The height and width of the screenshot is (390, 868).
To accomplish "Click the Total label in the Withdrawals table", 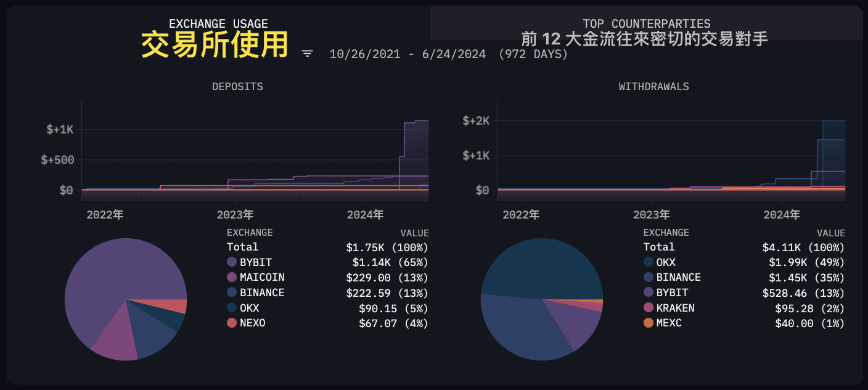I will pos(659,247).
